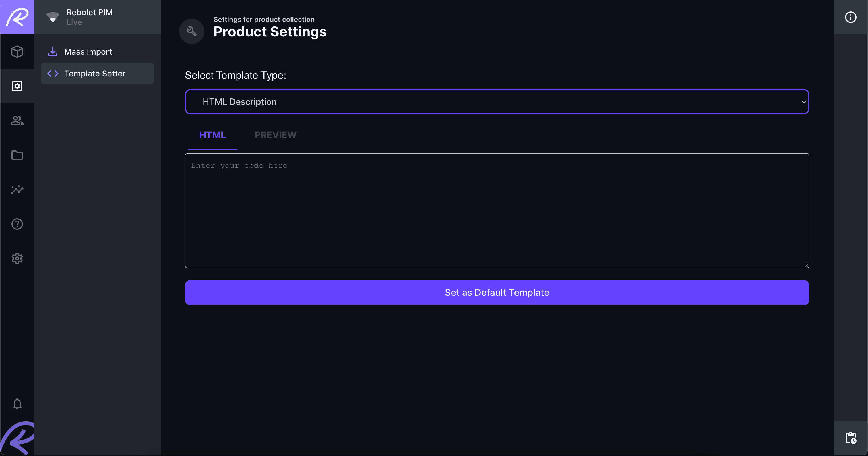Open the HTML Description template type dropdown
The height and width of the screenshot is (456, 868).
pyautogui.click(x=497, y=102)
